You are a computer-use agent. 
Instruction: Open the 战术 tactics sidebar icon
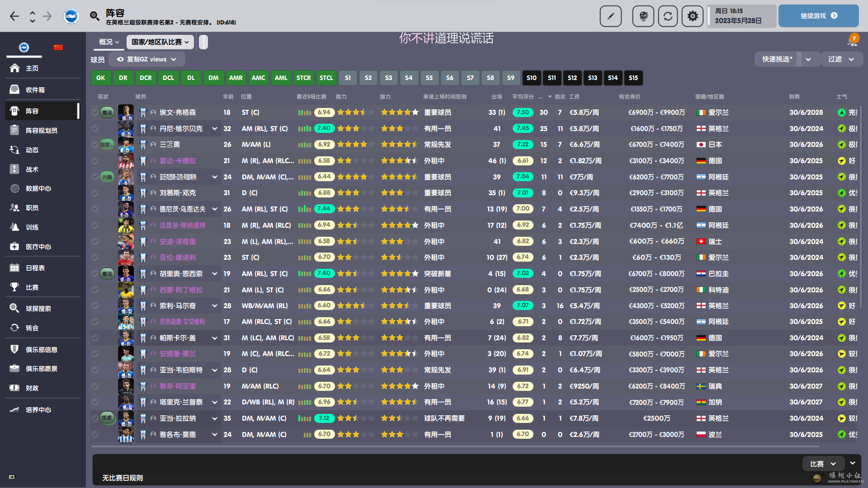coord(15,169)
